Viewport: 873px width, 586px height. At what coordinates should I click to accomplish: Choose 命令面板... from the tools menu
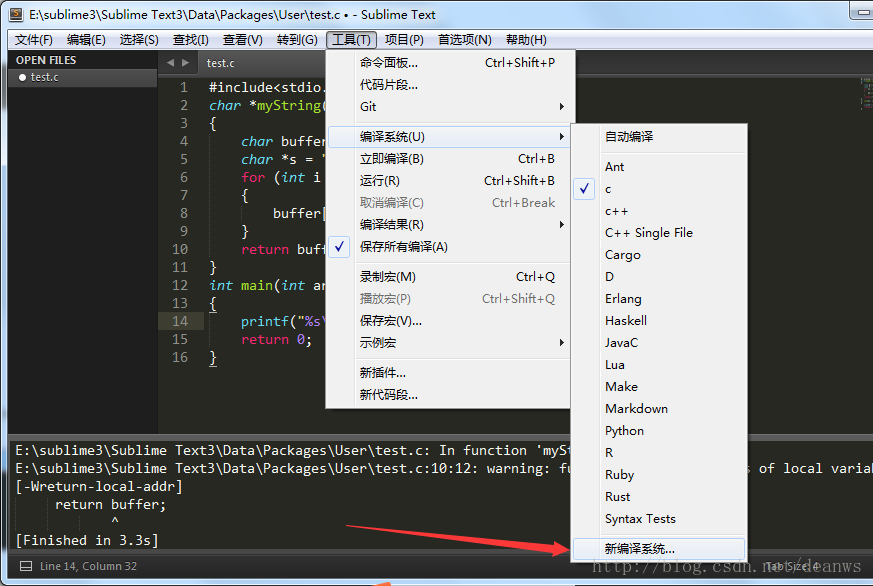448,63
